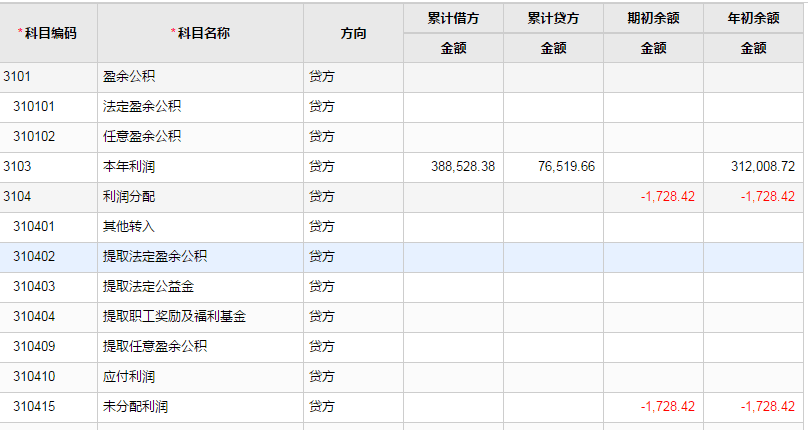Click 提取职工奖励及福利基金 account name
The height and width of the screenshot is (430, 808).
174,316
